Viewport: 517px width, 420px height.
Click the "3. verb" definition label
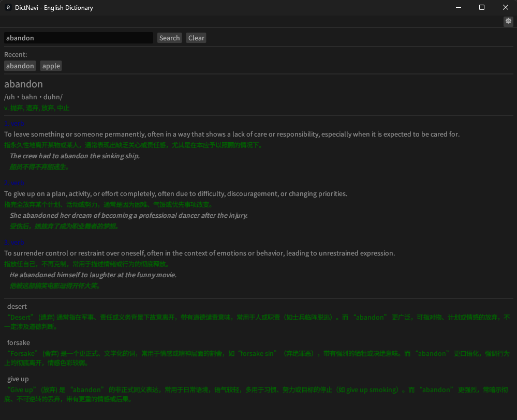[14, 243]
